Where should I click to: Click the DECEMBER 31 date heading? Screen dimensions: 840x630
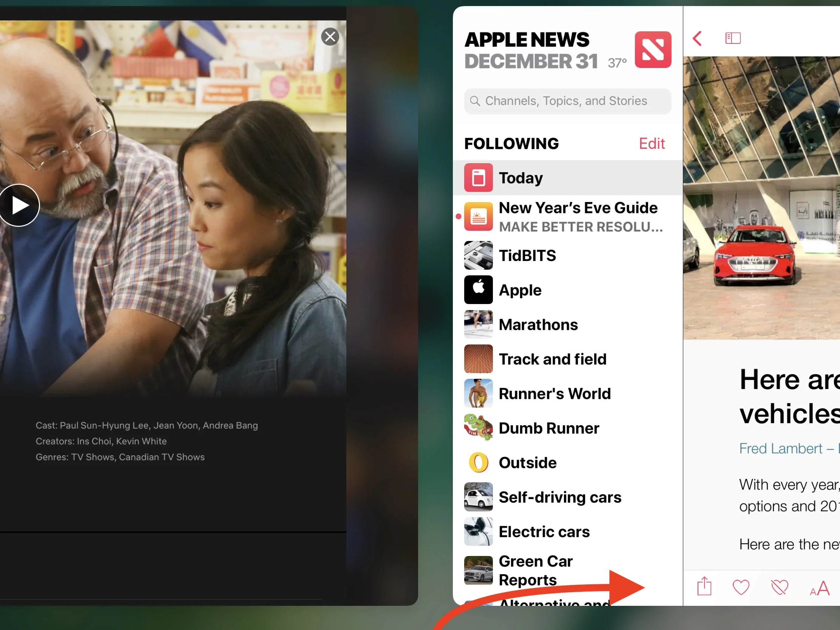point(531,62)
